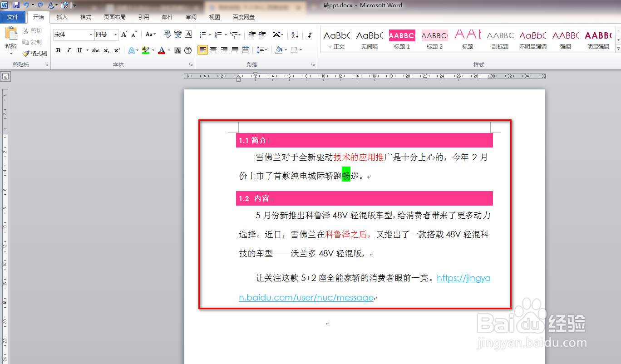Viewport: 621px width, 364px height.
Task: Toggle Bold formatting
Action: (58, 50)
